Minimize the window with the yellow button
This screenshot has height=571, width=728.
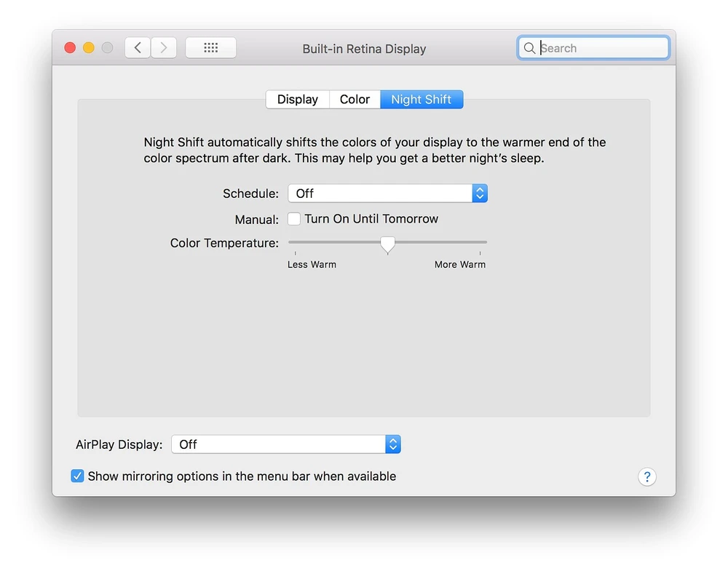(x=89, y=48)
